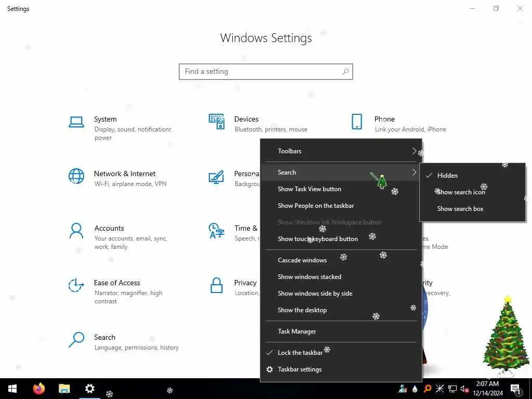
Task: Toggle Show Task View button
Action: 341,189
